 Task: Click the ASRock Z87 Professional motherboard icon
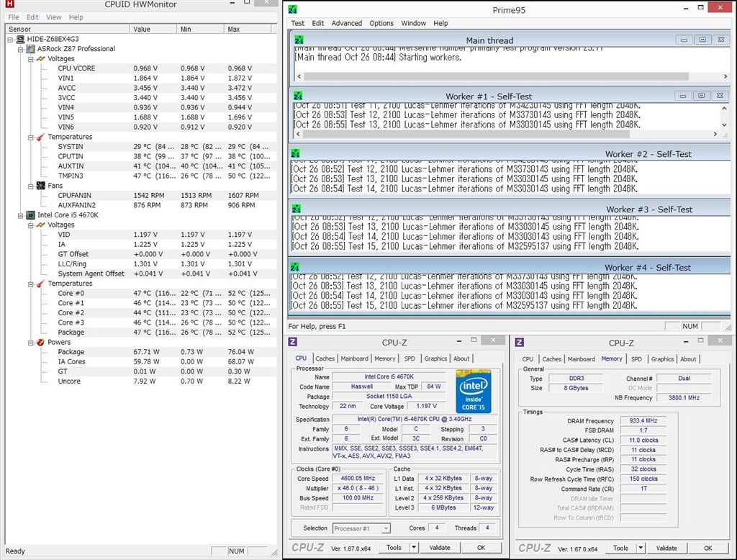(31, 49)
